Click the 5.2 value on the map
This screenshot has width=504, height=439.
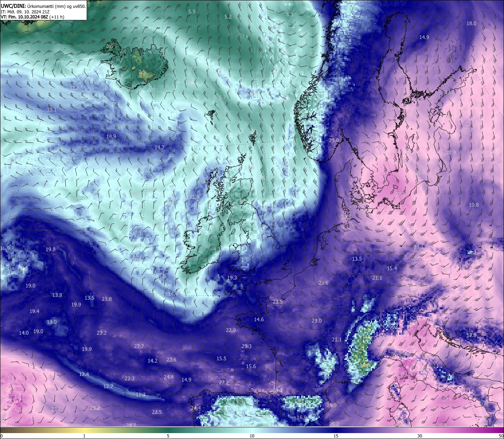click(228, 17)
